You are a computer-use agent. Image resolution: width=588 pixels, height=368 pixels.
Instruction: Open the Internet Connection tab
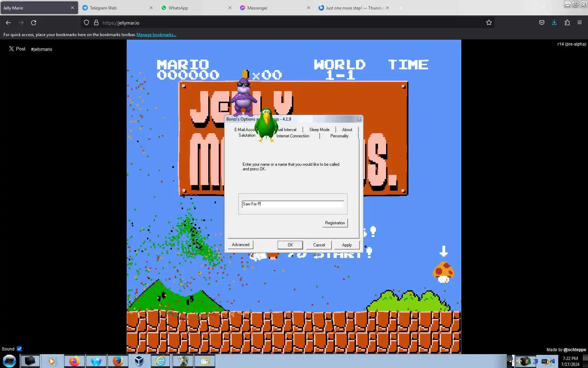(x=293, y=136)
